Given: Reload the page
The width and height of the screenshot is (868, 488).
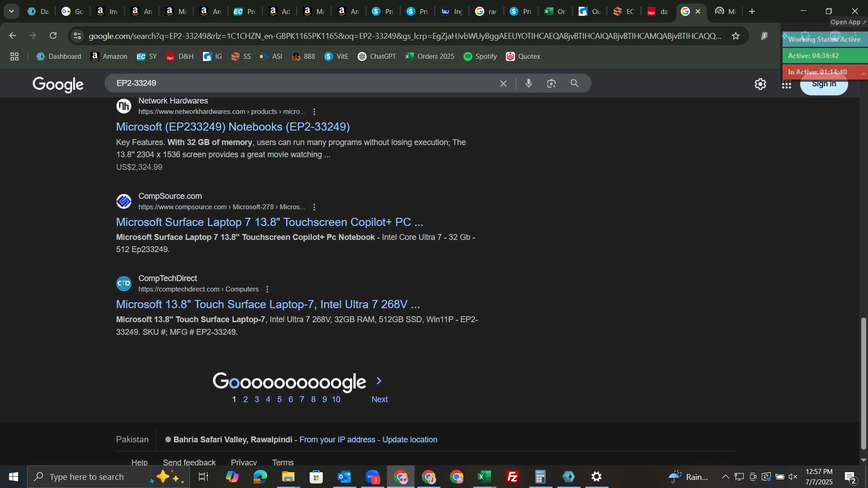Looking at the screenshot, I should (x=53, y=36).
